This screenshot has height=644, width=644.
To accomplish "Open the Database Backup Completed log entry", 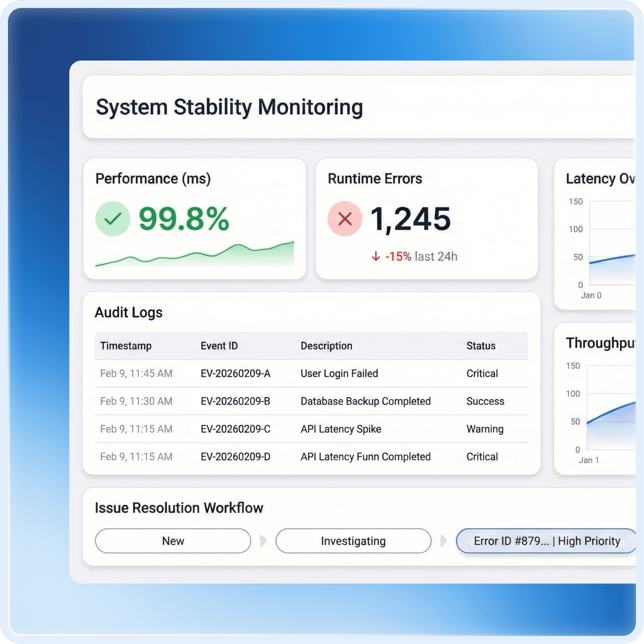I will click(x=365, y=401).
